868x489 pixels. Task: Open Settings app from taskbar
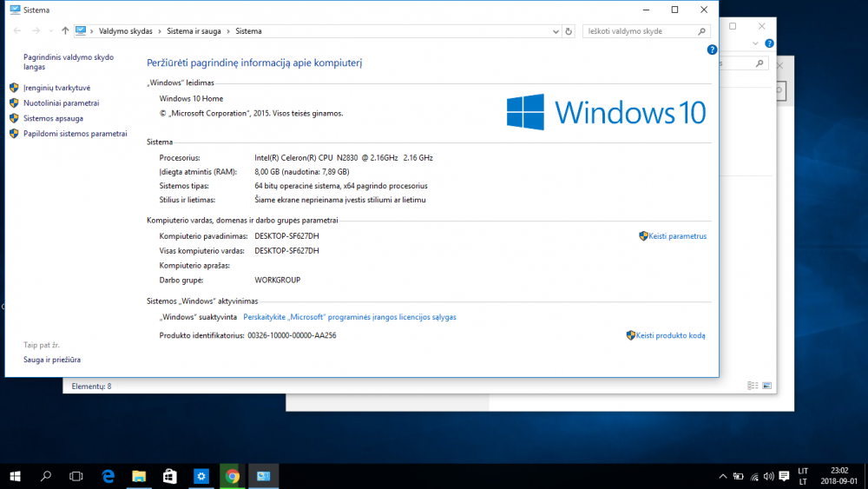pos(201,476)
